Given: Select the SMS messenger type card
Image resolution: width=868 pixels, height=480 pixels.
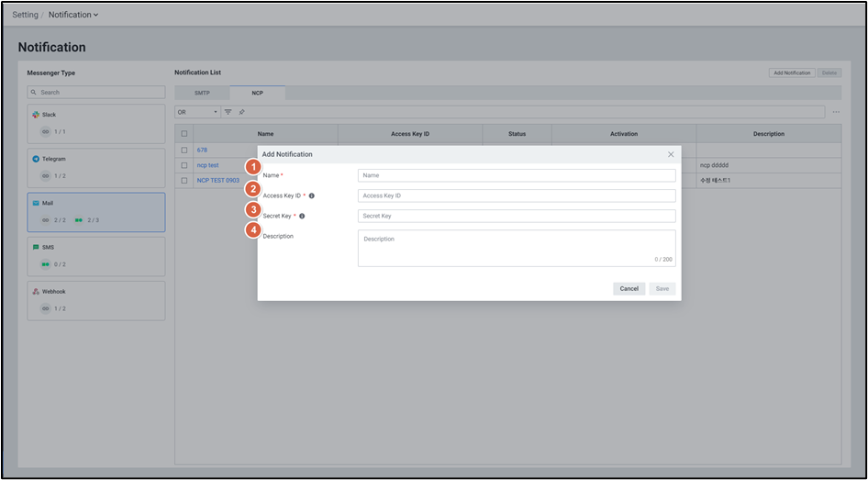Looking at the screenshot, I should click(96, 256).
